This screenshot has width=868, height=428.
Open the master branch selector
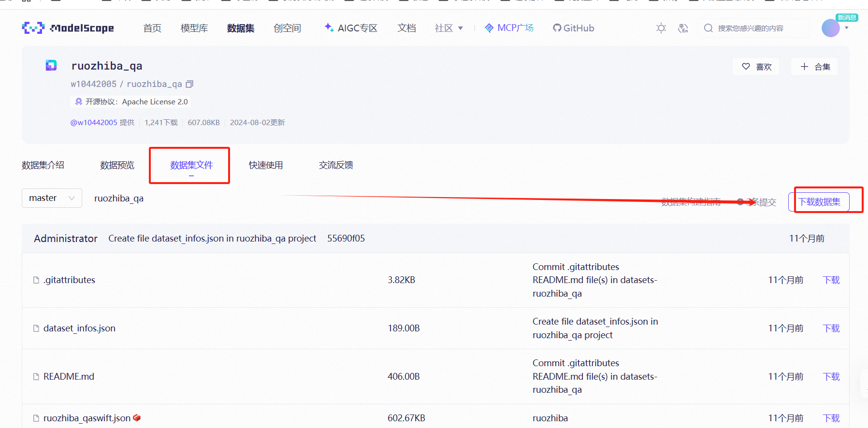point(52,198)
